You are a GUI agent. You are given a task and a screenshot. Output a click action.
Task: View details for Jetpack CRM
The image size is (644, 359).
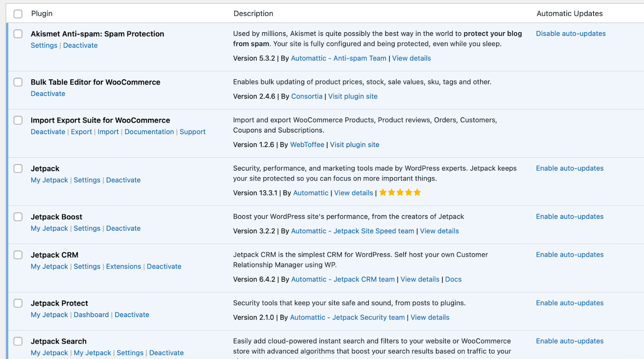[420, 280]
